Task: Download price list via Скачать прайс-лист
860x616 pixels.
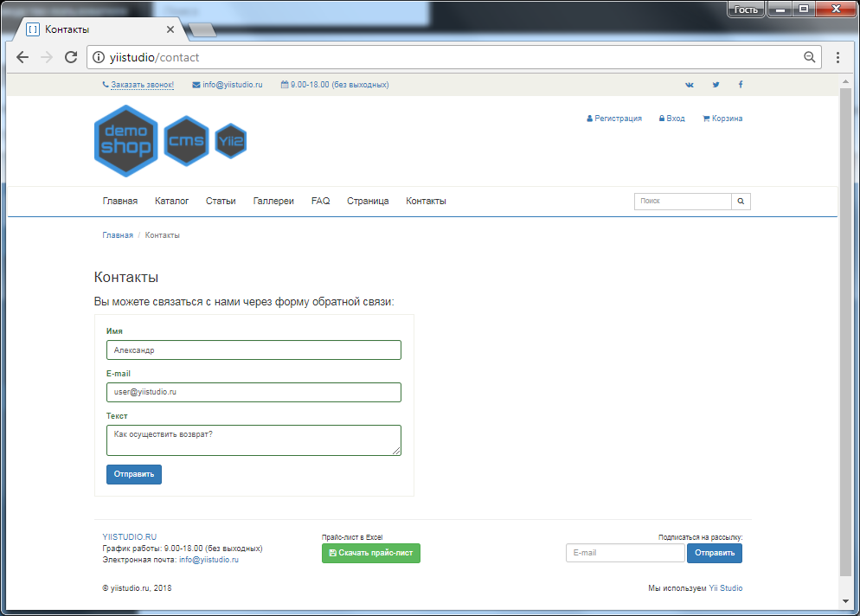Action: click(x=371, y=553)
